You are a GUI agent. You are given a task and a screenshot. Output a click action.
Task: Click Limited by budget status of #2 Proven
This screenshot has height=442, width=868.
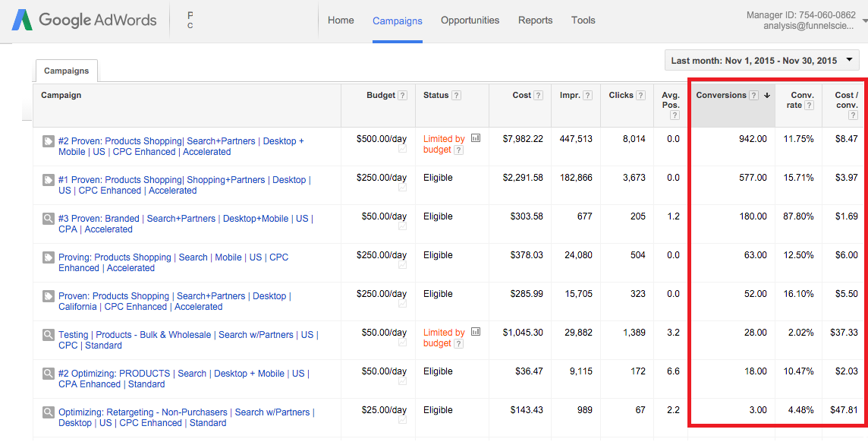(444, 144)
